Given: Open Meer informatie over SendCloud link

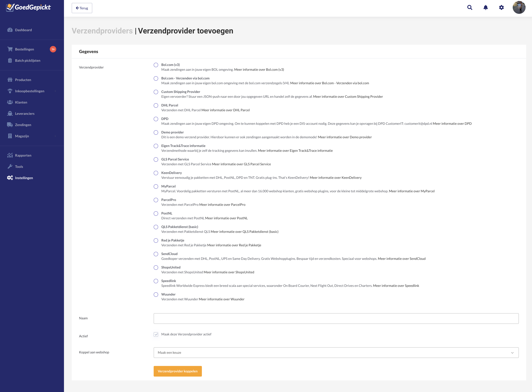Looking at the screenshot, I should click(401, 259).
